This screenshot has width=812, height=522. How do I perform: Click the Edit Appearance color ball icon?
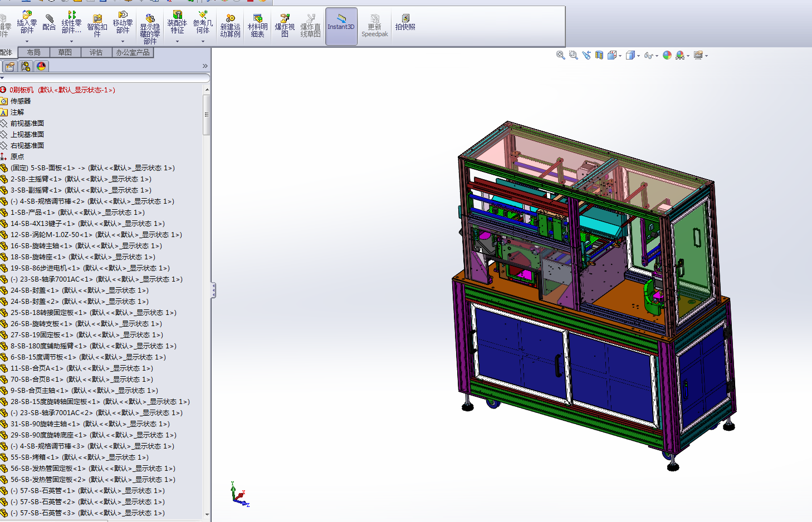pos(667,55)
